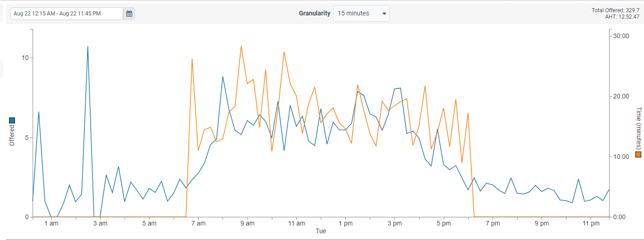This screenshot has width=644, height=240.
Task: Click the Offered axis title
Action: pyautogui.click(x=12, y=135)
